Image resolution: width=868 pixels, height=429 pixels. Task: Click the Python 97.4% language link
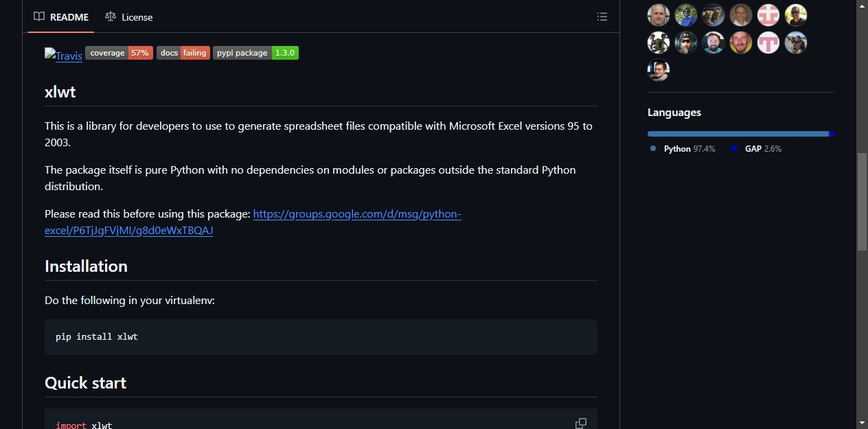pyautogui.click(x=683, y=148)
